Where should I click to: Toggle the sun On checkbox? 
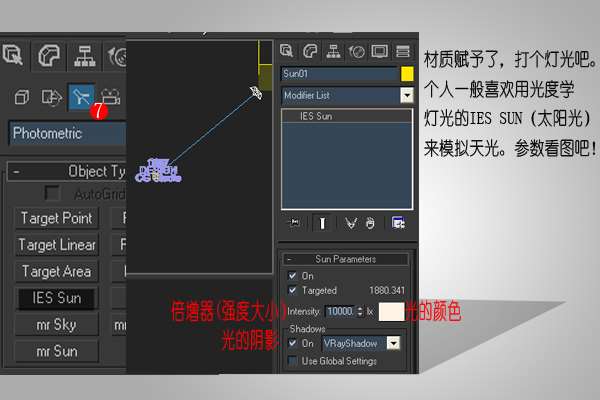pyautogui.click(x=292, y=276)
